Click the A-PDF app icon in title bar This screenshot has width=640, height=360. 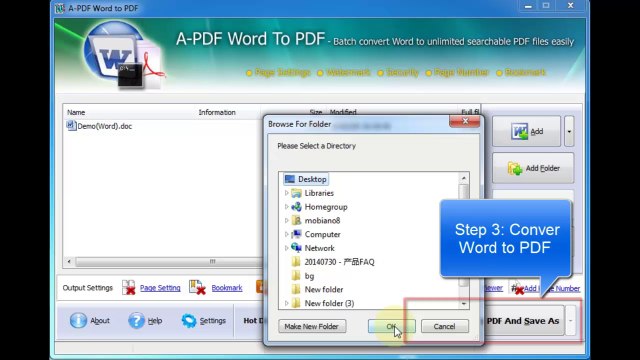click(60, 8)
